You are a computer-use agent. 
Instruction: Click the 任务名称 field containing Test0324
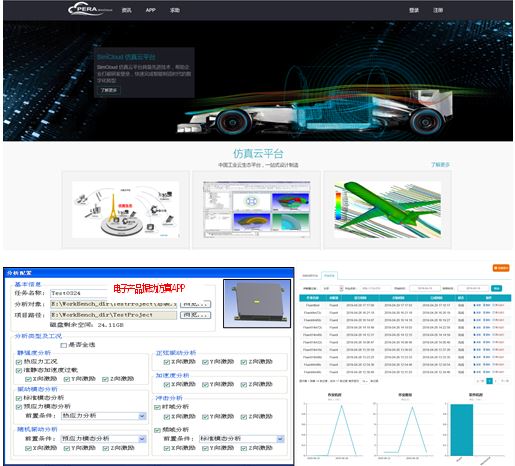click(79, 293)
